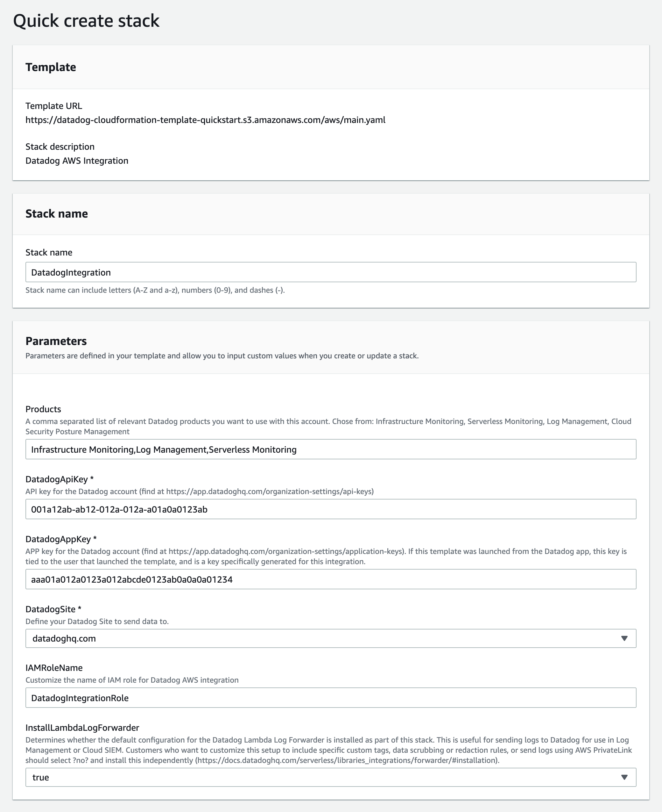Viewport: 662px width, 812px height.
Task: Expand the InstallLambdaLogForwarder dropdown
Action: pos(331,777)
